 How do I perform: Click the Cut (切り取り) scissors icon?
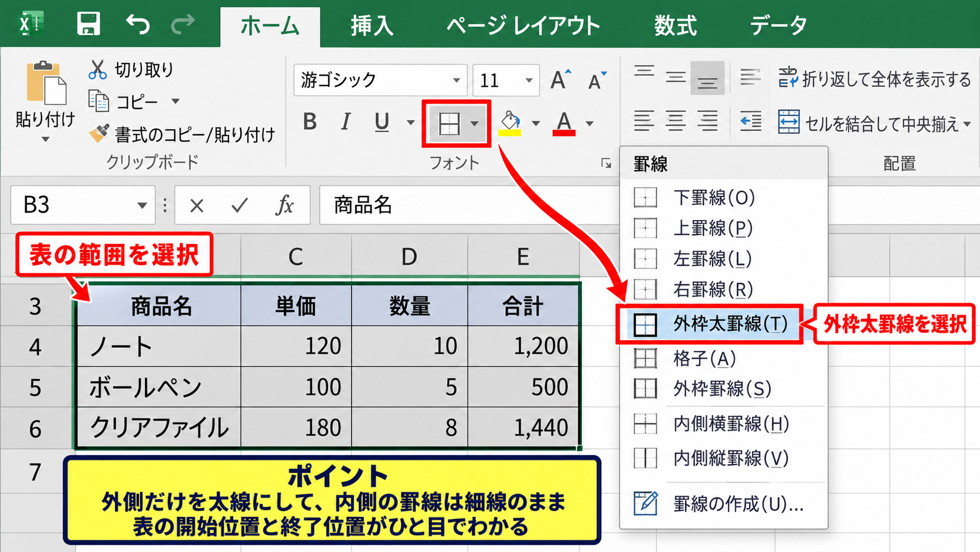click(97, 69)
